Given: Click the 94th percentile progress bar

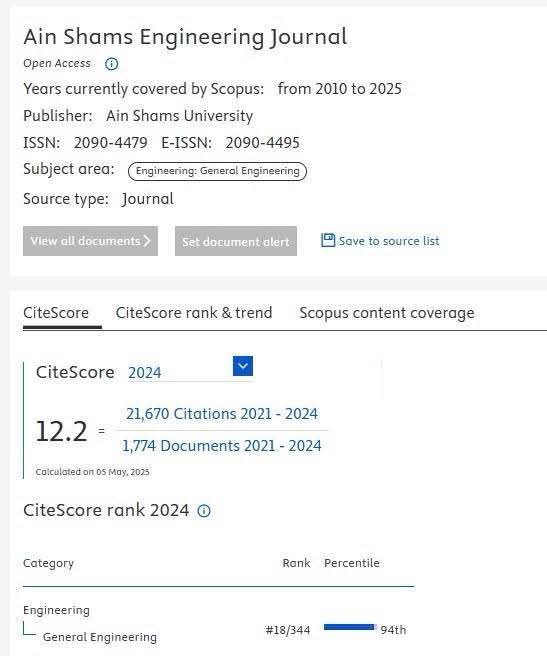Looking at the screenshot, I should point(350,627).
